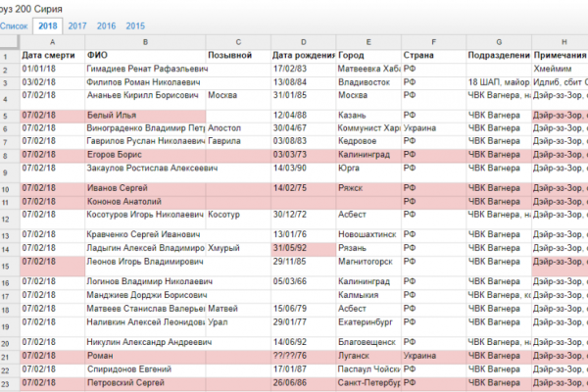Select the 2015 sheet tab
The image size is (588, 392).
tap(136, 25)
